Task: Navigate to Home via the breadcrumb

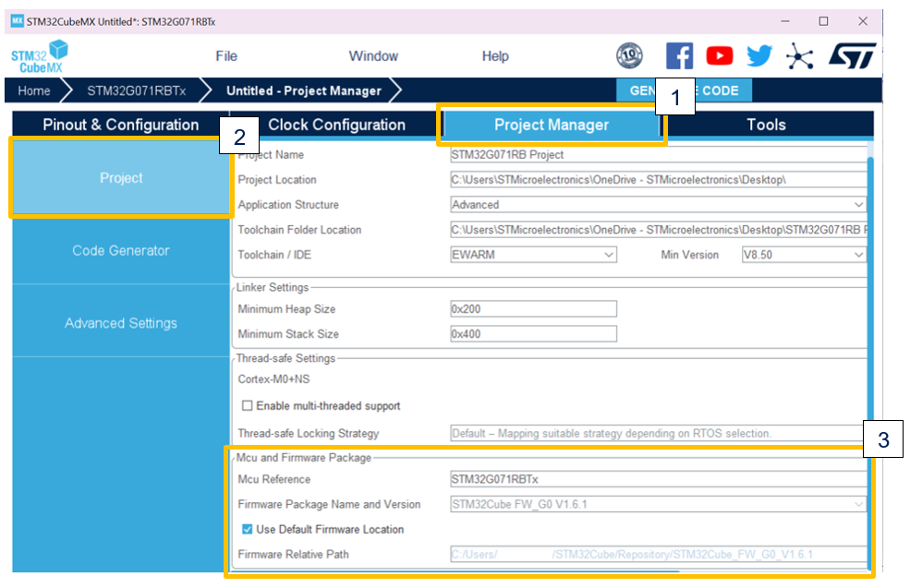Action: tap(33, 90)
